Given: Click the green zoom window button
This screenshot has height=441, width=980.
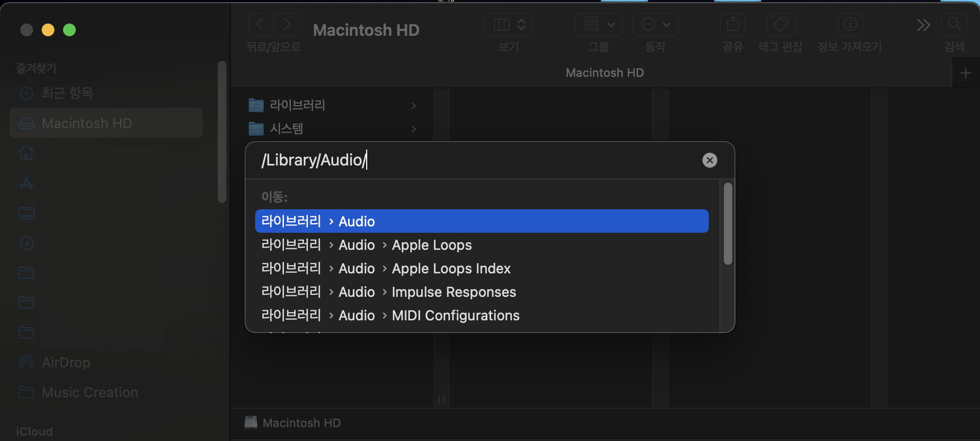Looking at the screenshot, I should (69, 30).
